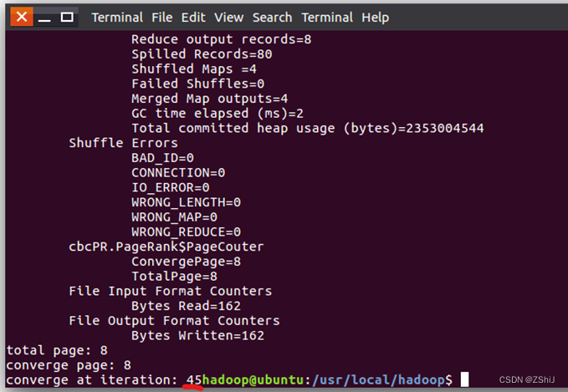Open the second Terminal menu before Help
Screen dimensions: 568x392
click(x=327, y=18)
